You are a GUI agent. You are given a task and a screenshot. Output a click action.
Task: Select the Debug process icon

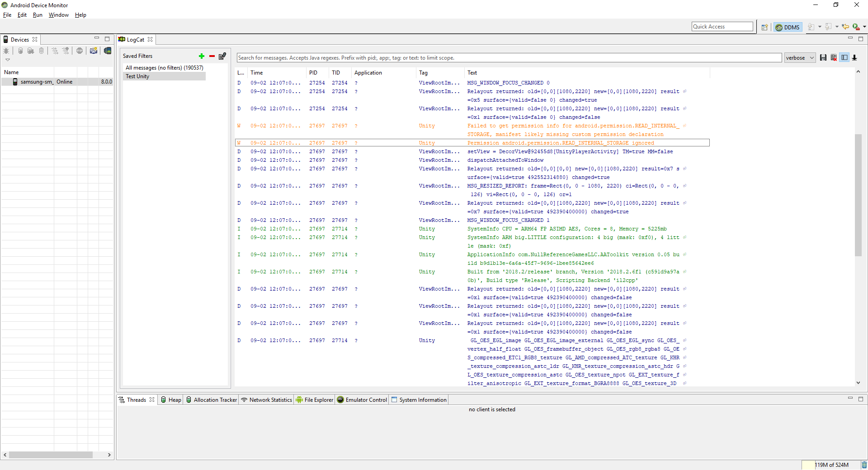coord(6,51)
